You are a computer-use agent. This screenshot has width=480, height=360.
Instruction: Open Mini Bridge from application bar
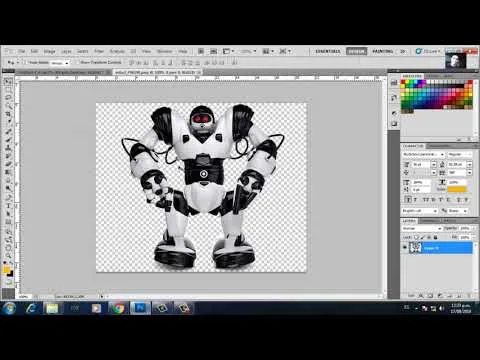pos(213,51)
